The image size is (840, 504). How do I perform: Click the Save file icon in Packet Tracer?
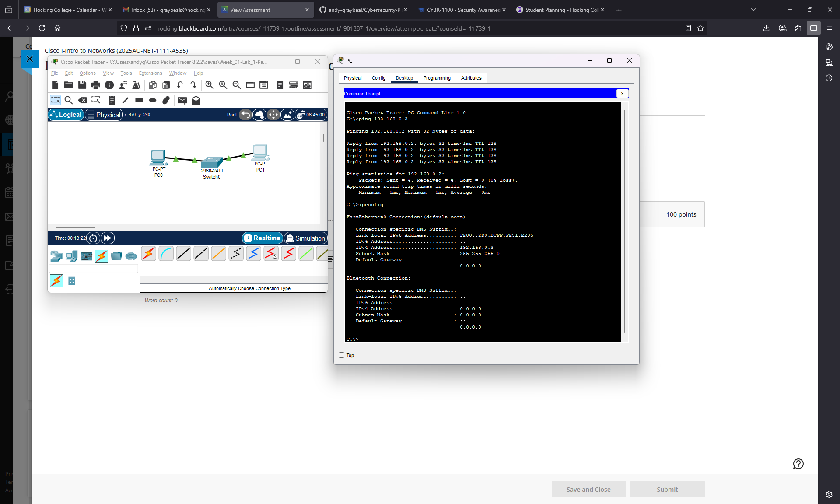82,85
